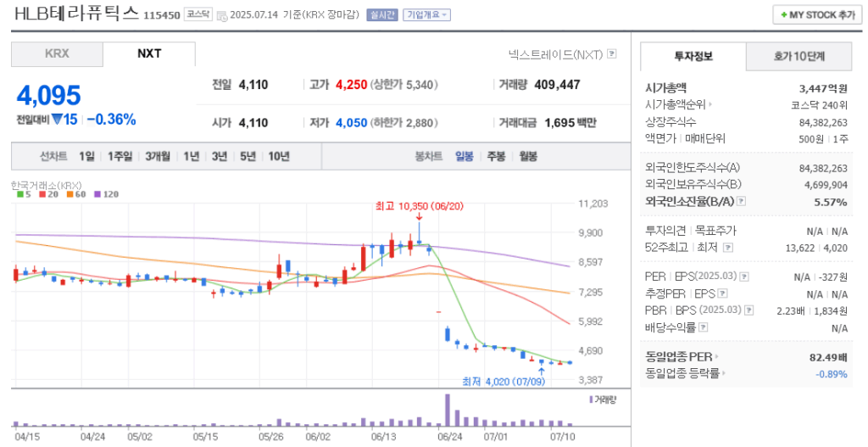868x447 pixels.
Task: Show the 3개월 line chart
Action: coord(158,156)
